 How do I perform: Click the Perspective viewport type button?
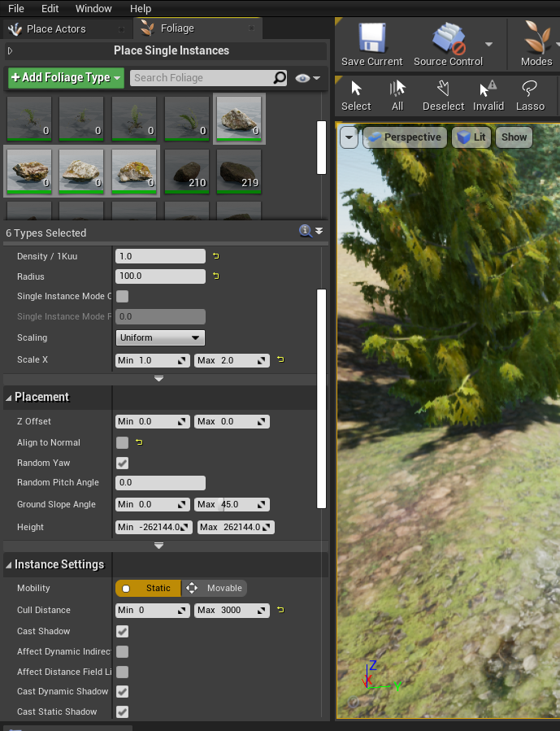[x=405, y=137]
